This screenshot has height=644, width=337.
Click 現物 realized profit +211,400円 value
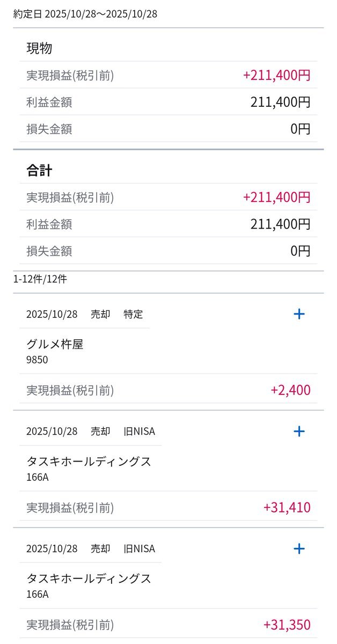(x=276, y=75)
